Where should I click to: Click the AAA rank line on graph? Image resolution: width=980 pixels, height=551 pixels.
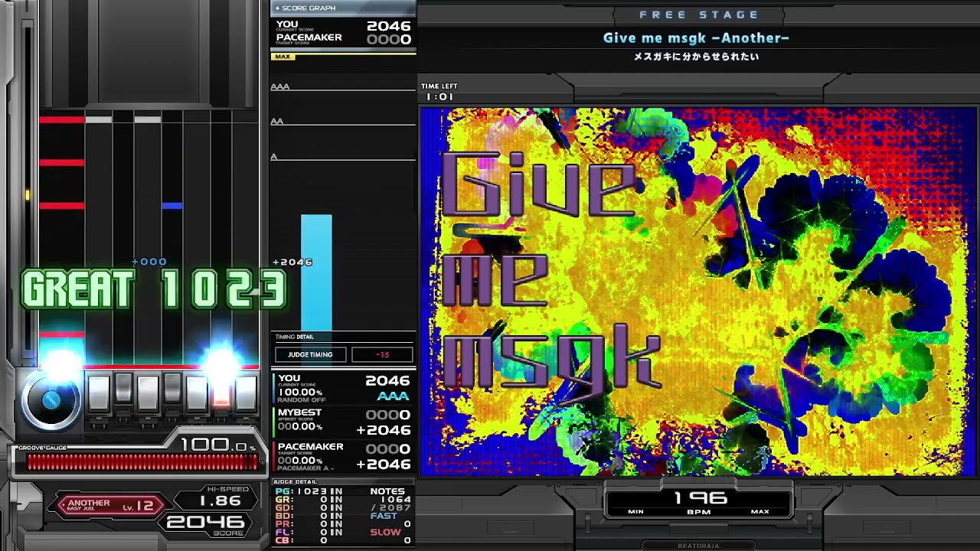tap(343, 88)
